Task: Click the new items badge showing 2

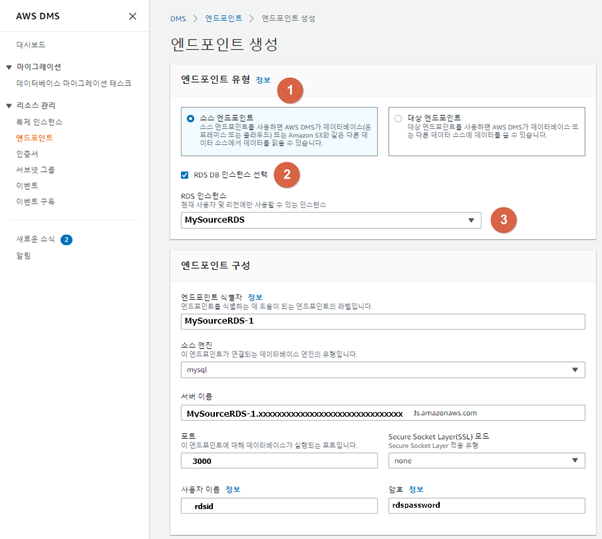Action: [x=66, y=240]
